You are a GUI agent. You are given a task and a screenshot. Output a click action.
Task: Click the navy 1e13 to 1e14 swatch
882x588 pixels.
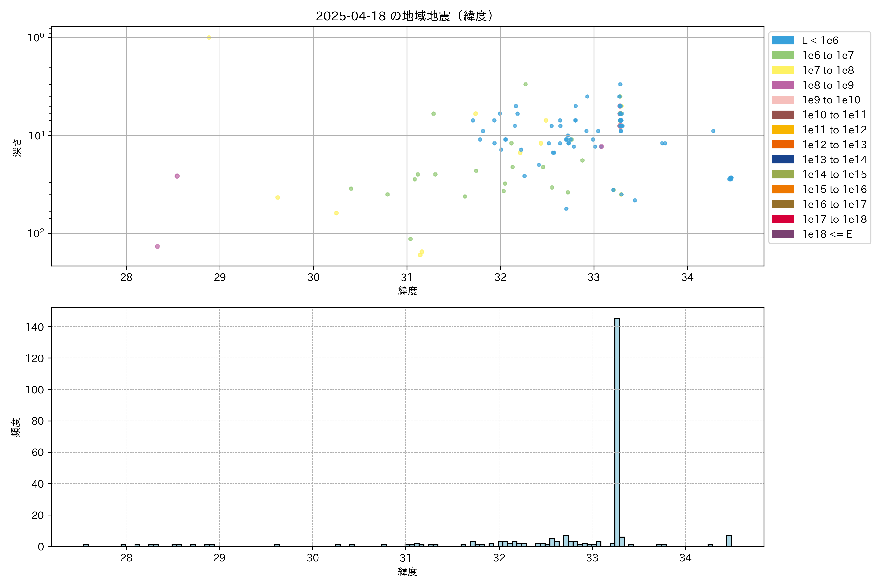[783, 159]
